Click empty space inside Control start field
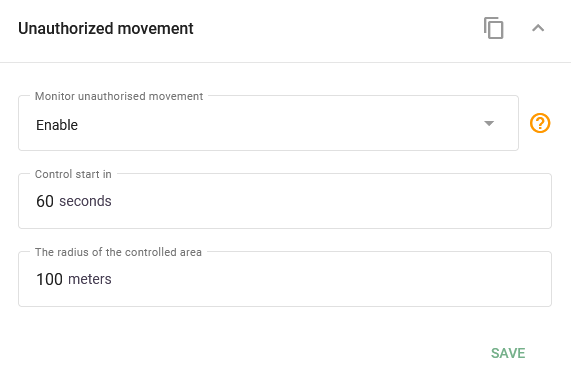571x383 pixels. (x=328, y=201)
